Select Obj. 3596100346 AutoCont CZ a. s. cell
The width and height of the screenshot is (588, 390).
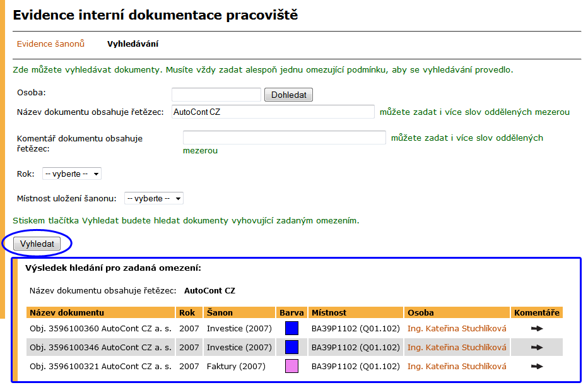pos(100,348)
